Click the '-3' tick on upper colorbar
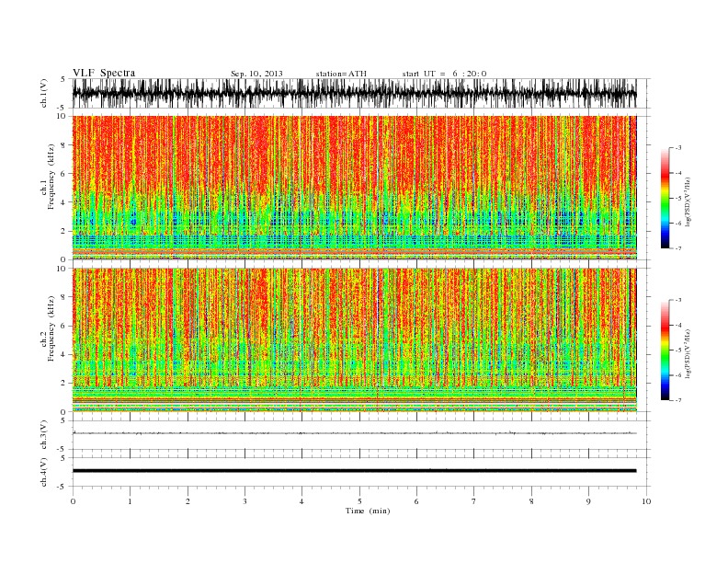Image resolution: width=728 pixels, height=563 pixels. [x=678, y=148]
